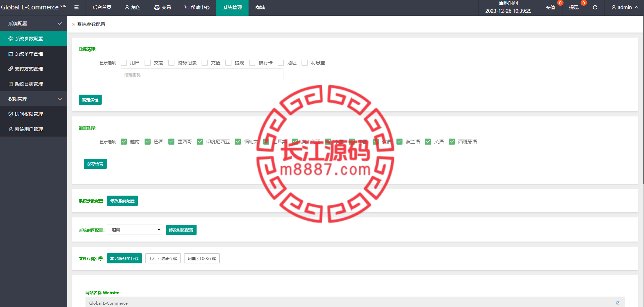Uncheck the 西班牙语 language checkbox

tap(452, 142)
